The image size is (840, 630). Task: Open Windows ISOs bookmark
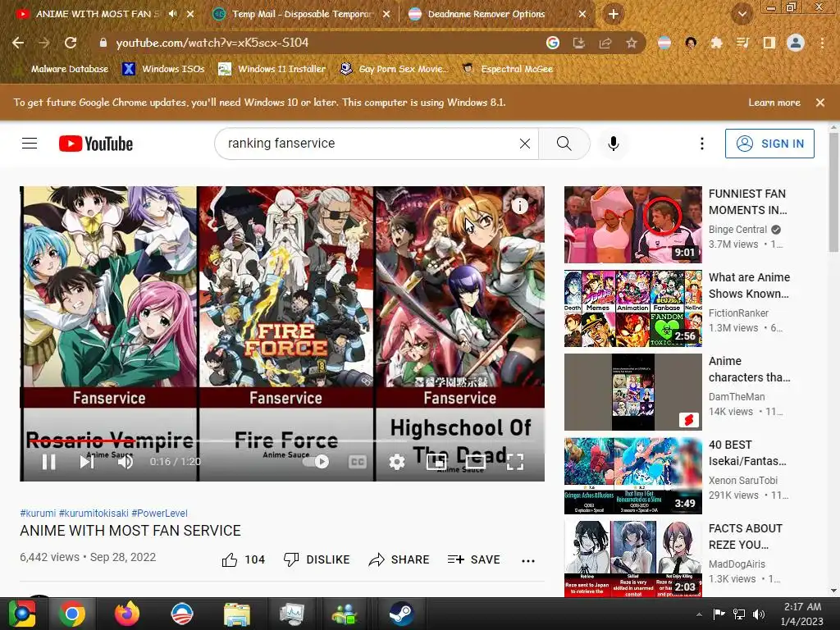click(163, 69)
